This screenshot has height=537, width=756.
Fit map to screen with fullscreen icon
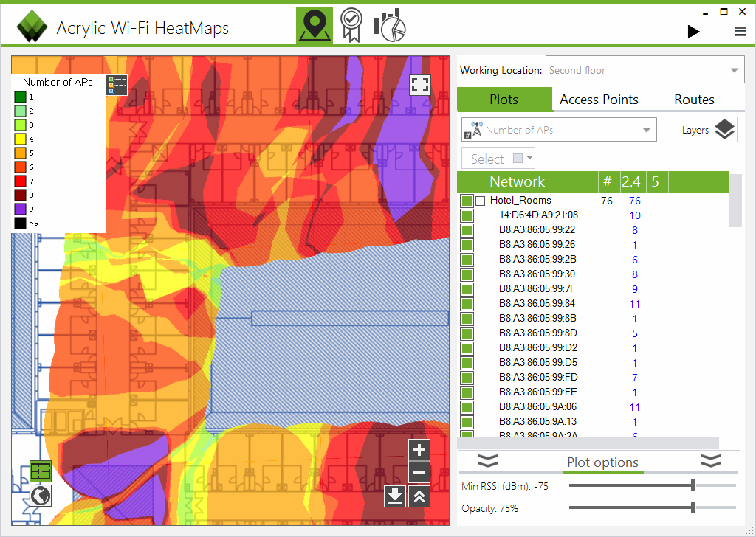(x=419, y=85)
